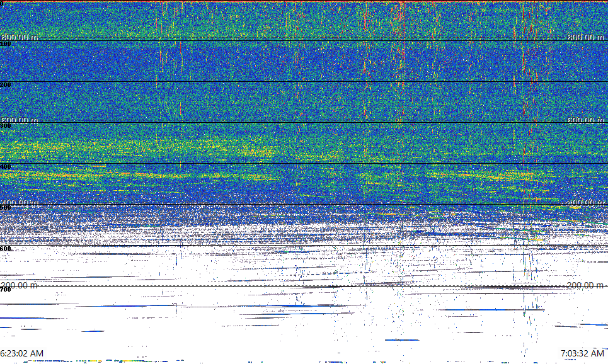The height and width of the screenshot is (364, 608).
Task: Click the bold 700 depth grid label
Action: point(6,290)
